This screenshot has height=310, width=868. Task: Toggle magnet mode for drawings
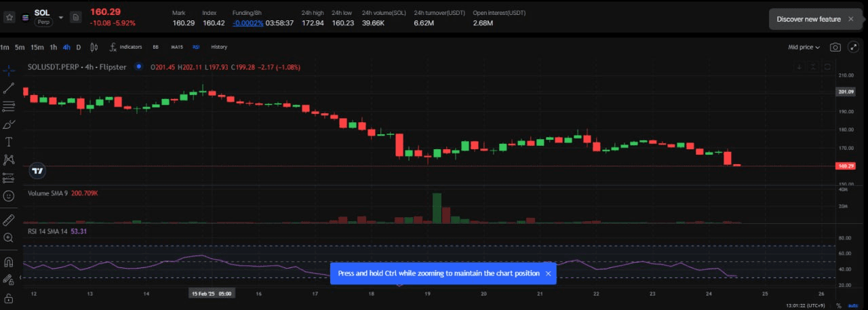click(x=9, y=262)
